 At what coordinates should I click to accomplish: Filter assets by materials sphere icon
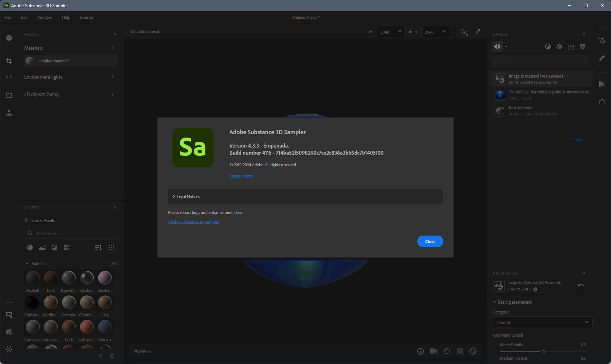click(30, 247)
